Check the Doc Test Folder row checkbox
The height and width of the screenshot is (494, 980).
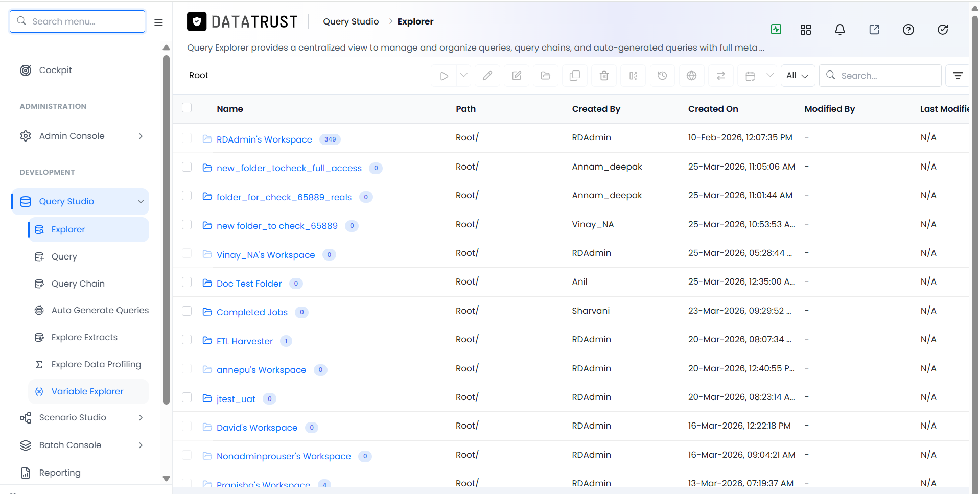(x=187, y=282)
